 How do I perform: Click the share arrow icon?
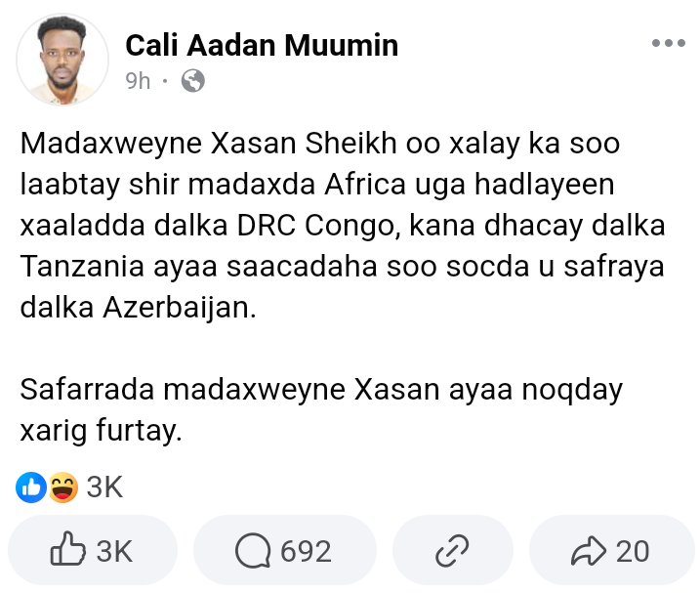(x=590, y=551)
